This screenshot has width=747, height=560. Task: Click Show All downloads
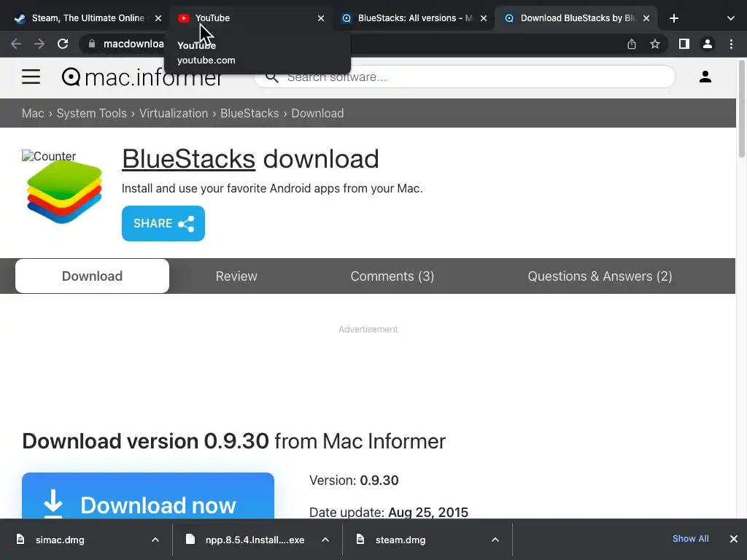690,539
